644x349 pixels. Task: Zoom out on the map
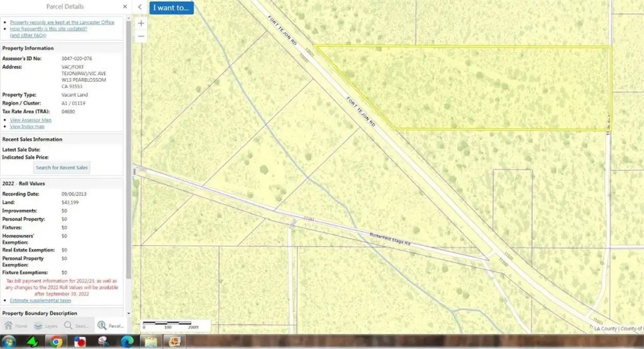point(141,36)
